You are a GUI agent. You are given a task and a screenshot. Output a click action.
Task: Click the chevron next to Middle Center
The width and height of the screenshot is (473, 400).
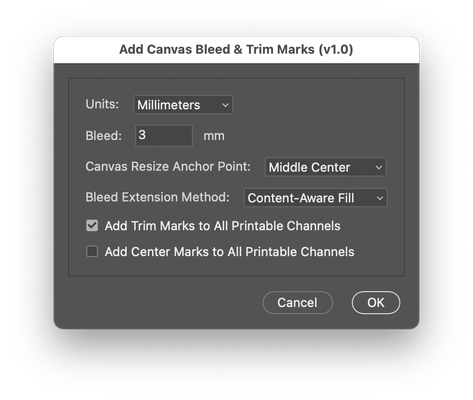pos(379,167)
